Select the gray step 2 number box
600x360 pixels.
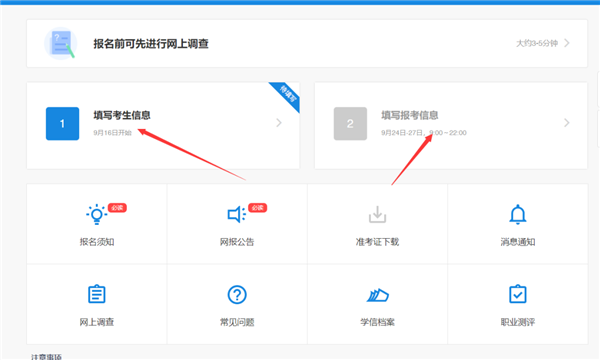[x=350, y=124]
